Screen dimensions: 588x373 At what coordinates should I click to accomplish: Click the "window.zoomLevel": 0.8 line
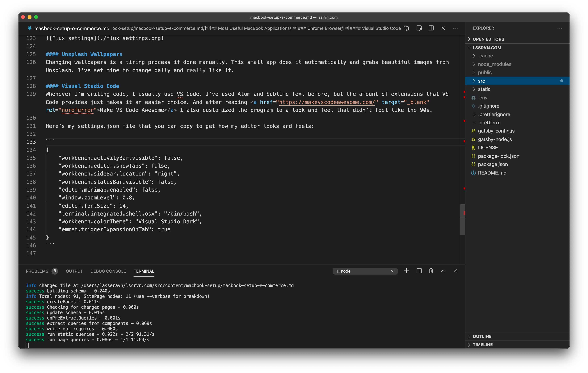96,197
